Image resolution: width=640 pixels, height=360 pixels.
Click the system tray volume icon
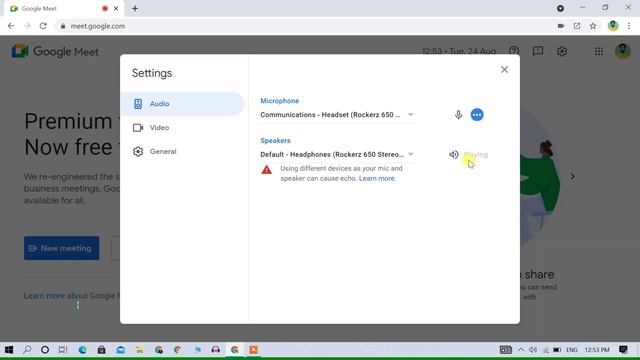(x=533, y=350)
